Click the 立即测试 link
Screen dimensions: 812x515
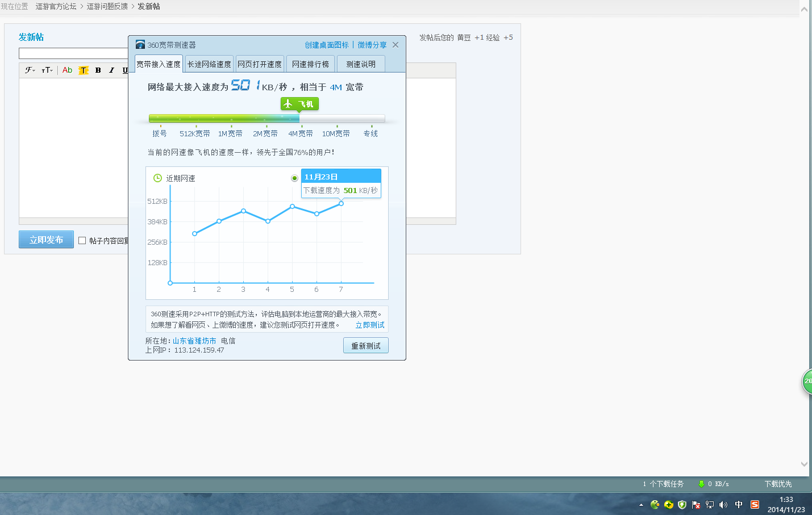click(x=370, y=325)
